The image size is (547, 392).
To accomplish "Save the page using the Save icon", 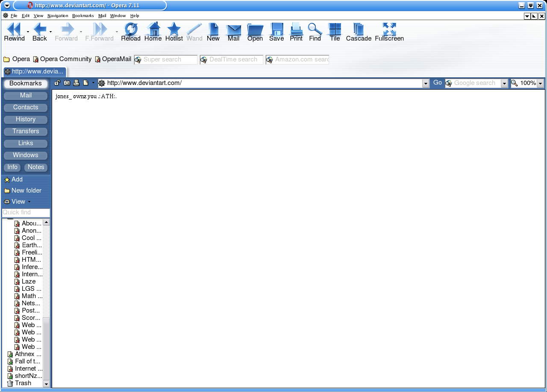I will click(x=276, y=29).
